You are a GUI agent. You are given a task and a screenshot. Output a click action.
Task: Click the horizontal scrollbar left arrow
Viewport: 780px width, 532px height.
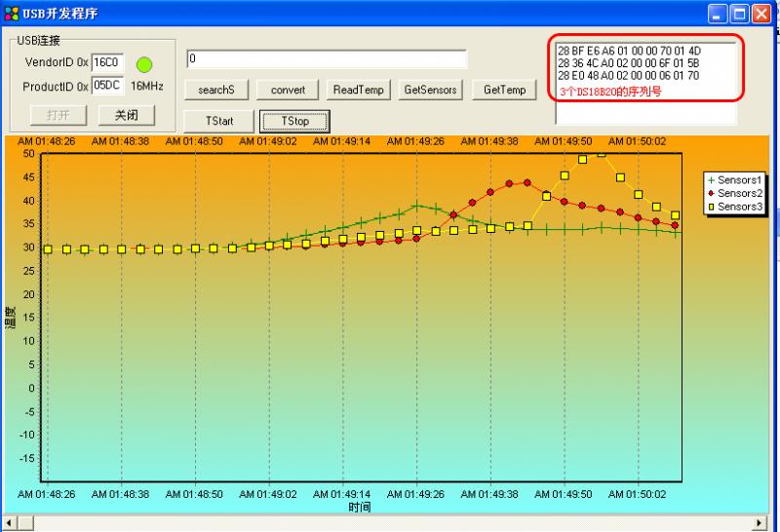[x=7, y=524]
